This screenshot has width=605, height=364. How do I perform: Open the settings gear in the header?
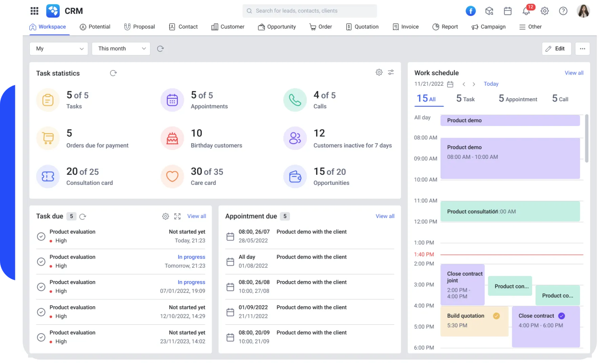pos(545,11)
